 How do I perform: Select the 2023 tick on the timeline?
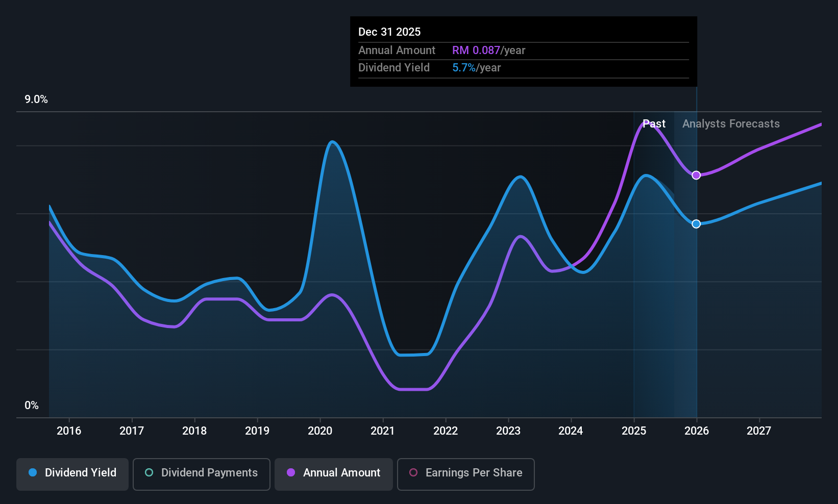[508, 431]
